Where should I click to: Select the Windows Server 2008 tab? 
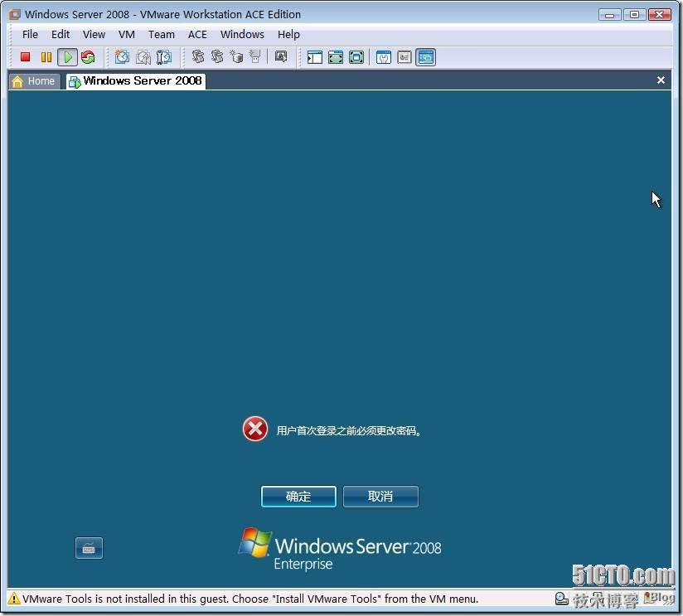pos(135,81)
